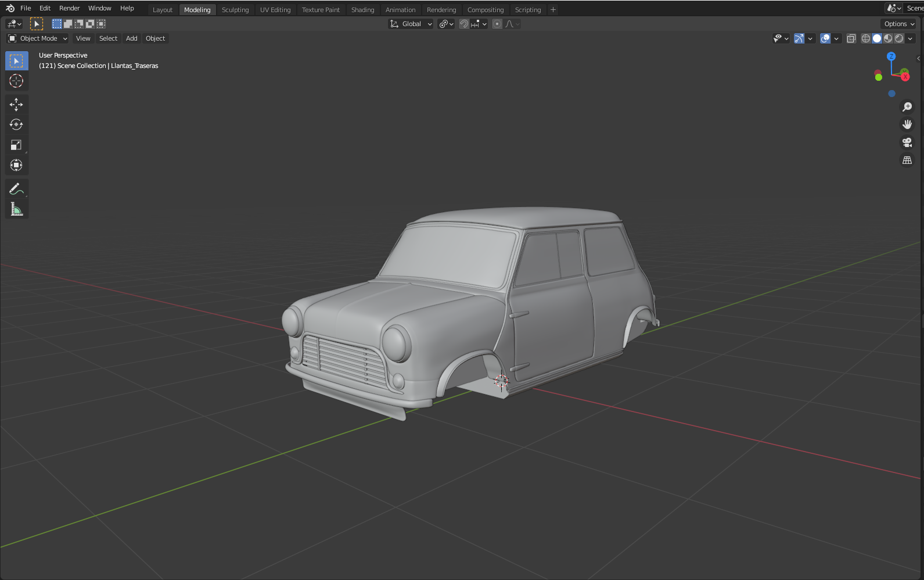The width and height of the screenshot is (924, 580).
Task: Pick the Annotate pencil tool
Action: point(16,189)
